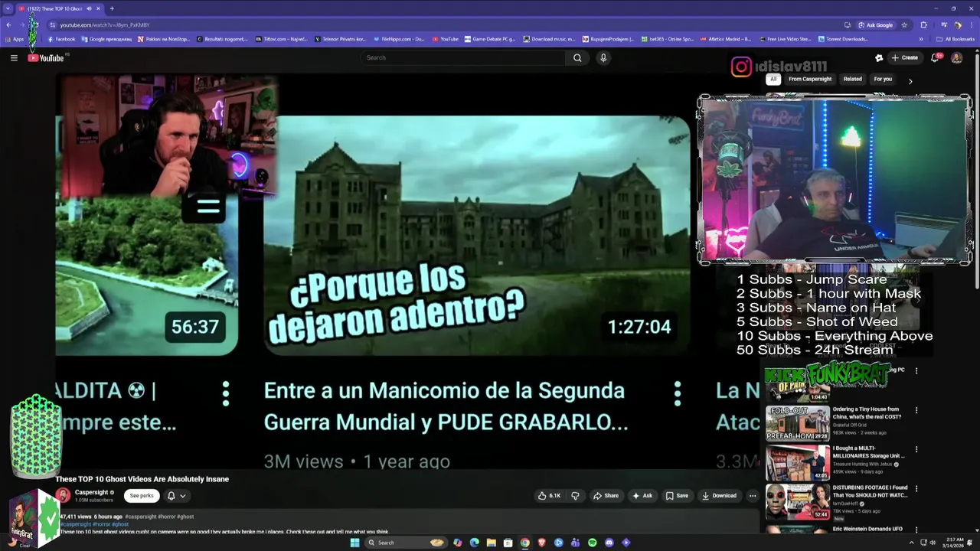Click the Ask Google button in address bar

point(876,25)
